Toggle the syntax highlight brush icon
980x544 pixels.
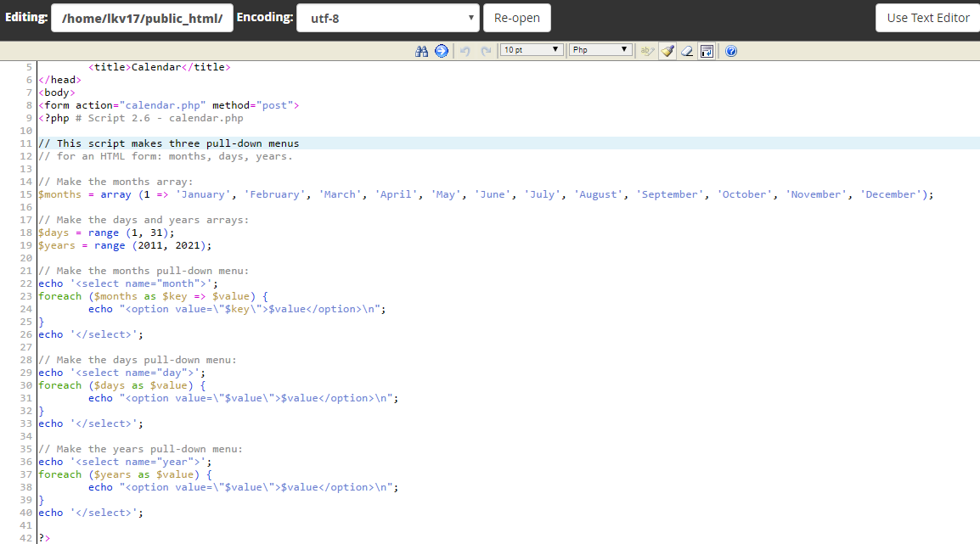click(667, 51)
